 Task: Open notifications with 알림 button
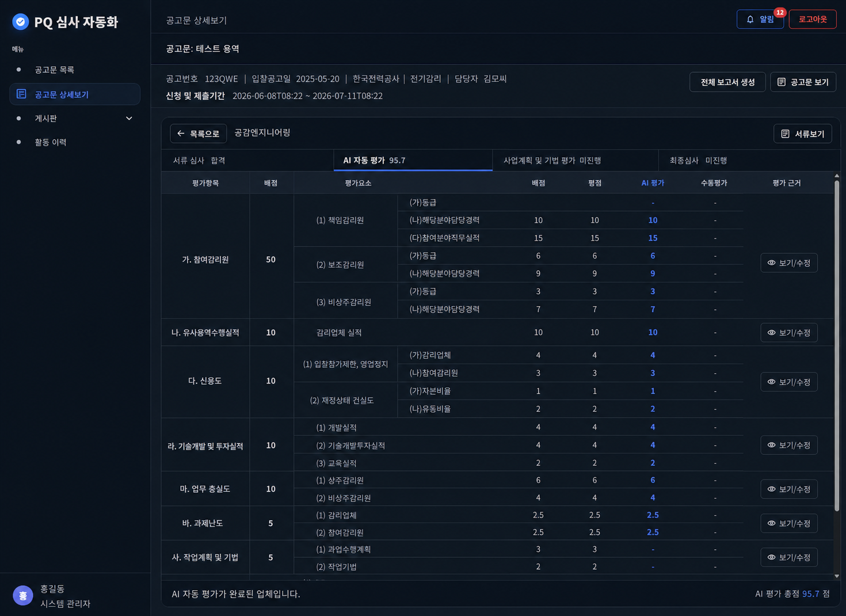pyautogui.click(x=760, y=20)
